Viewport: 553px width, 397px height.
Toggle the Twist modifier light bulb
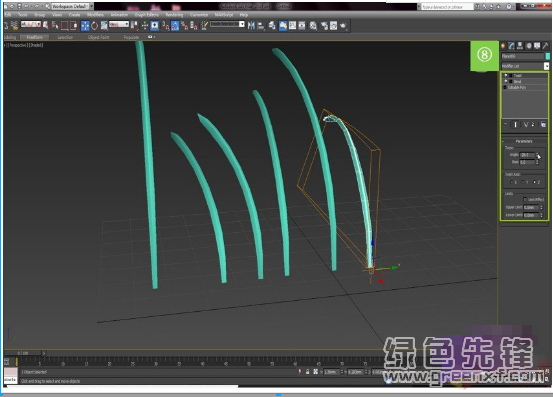506,75
